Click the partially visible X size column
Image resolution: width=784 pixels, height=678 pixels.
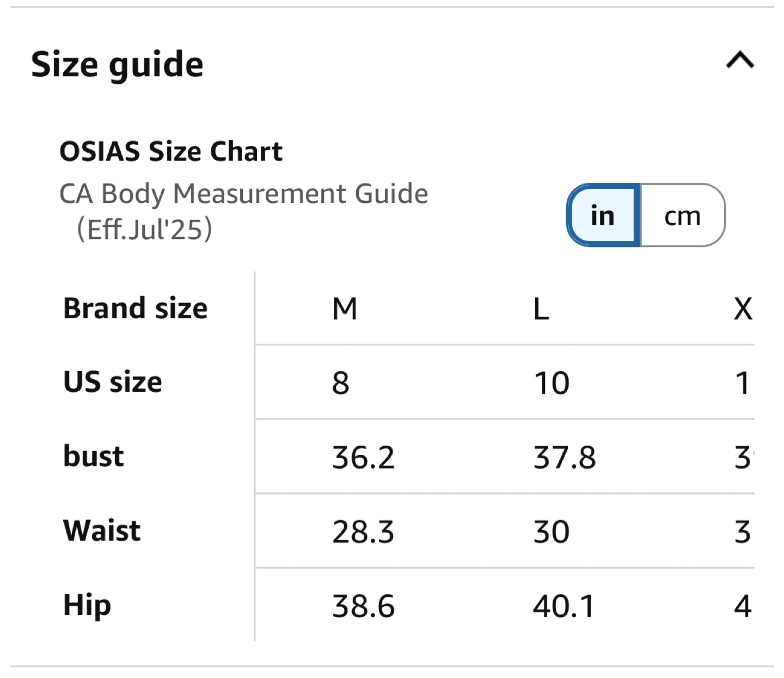point(743,309)
